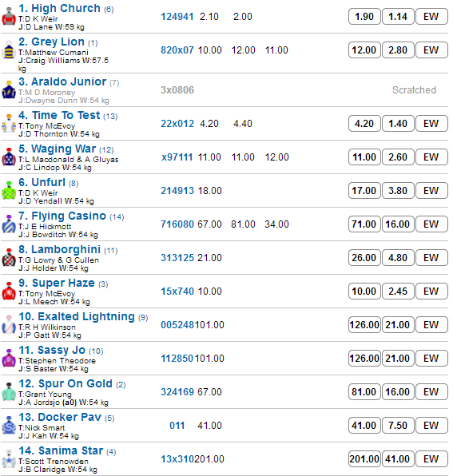Screen dimensions: 453x476
Task: Select Grey Lion place odds 2.80
Action: pos(398,50)
